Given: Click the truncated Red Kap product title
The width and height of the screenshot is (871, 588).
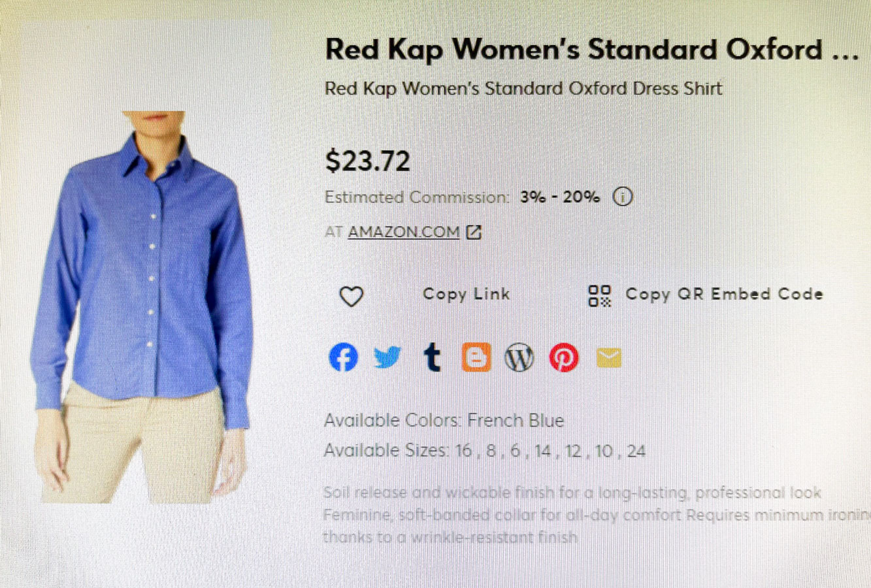Looking at the screenshot, I should [591, 50].
